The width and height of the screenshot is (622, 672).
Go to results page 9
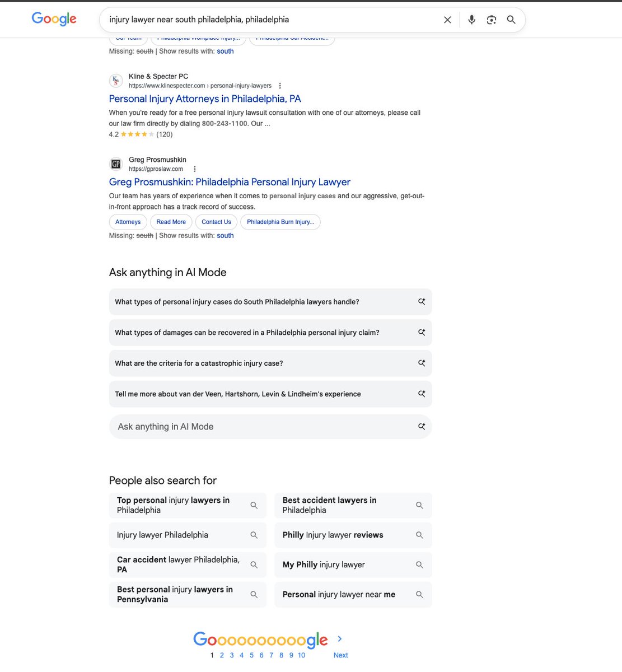pos(291,655)
